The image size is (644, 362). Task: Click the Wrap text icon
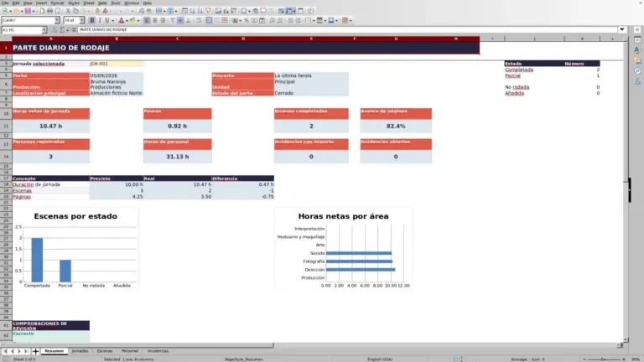(199, 20)
